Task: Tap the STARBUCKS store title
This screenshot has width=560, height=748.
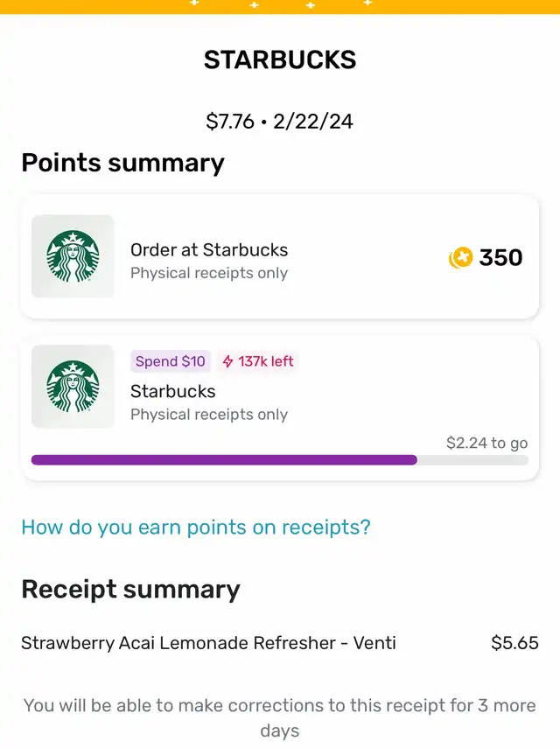Action: (x=280, y=59)
